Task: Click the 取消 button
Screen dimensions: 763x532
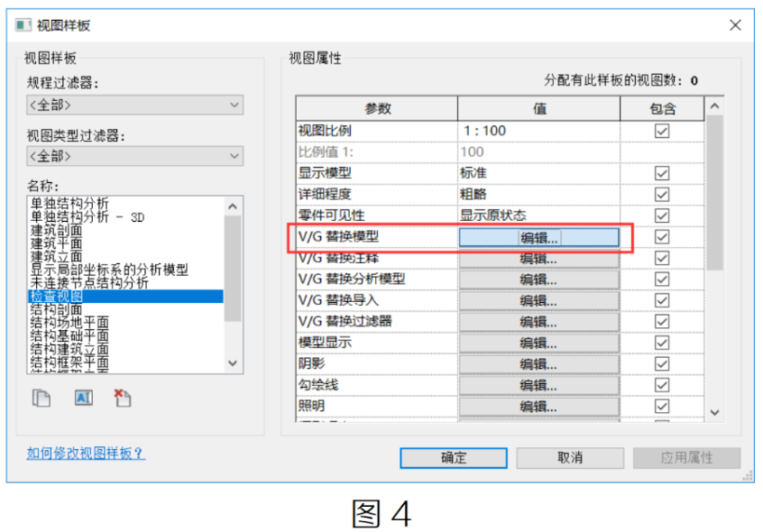Action: click(570, 458)
